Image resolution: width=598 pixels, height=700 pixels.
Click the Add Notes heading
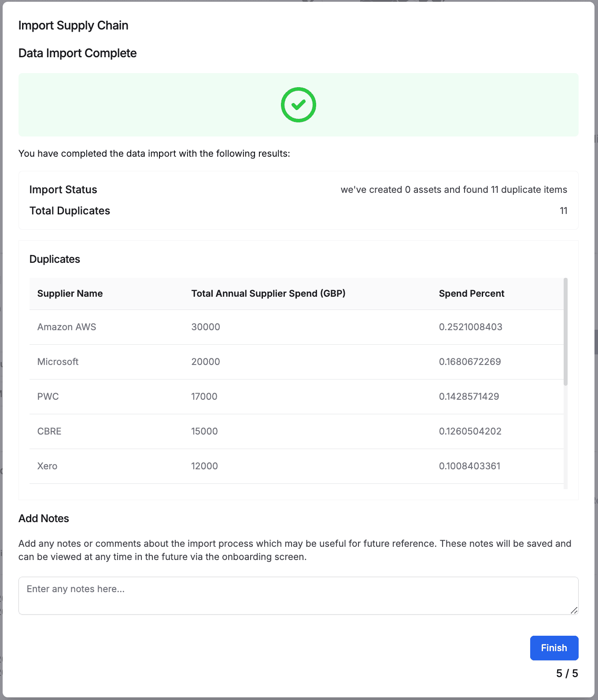click(x=44, y=519)
